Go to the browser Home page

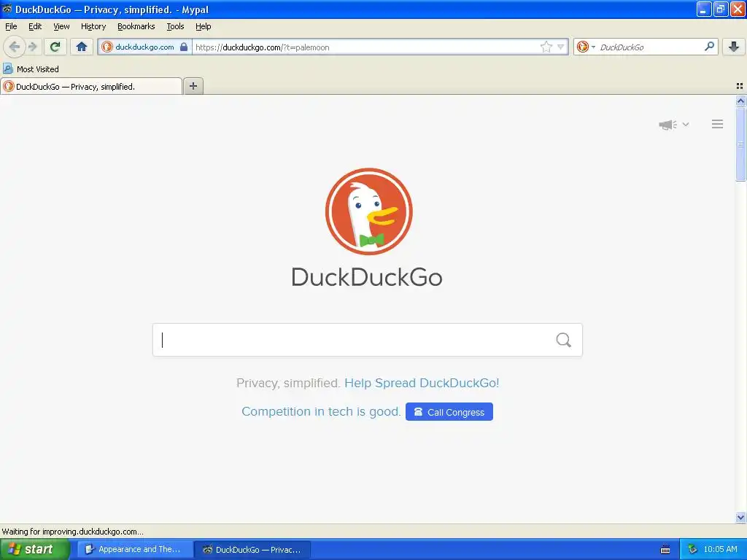point(82,47)
